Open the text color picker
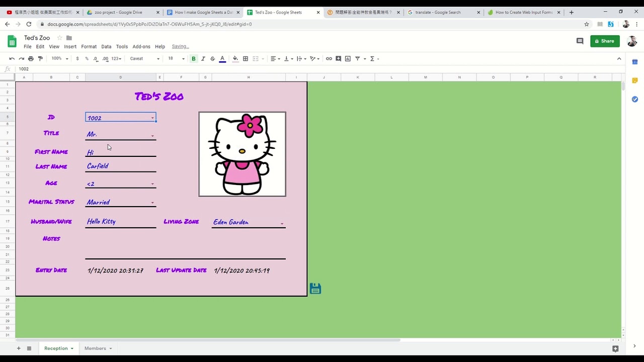This screenshot has height=362, width=644. (x=222, y=59)
